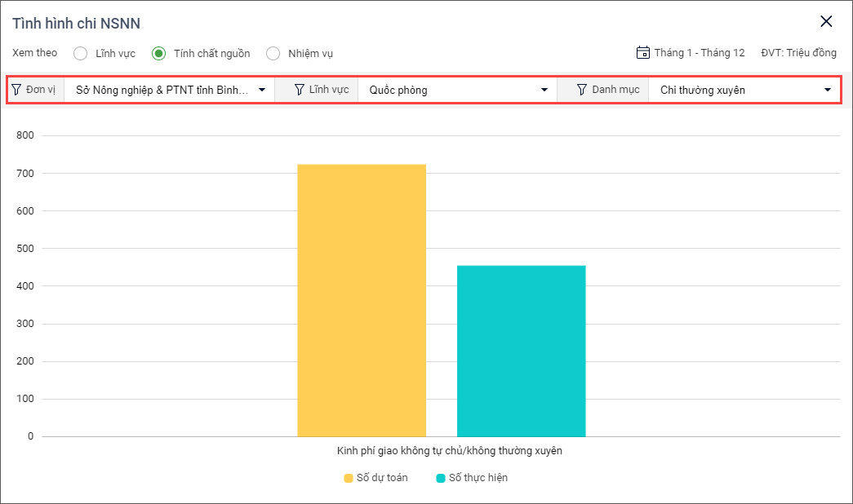This screenshot has height=504, width=853.
Task: Expand the Đơn vị dropdown arrow
Action: click(x=262, y=90)
